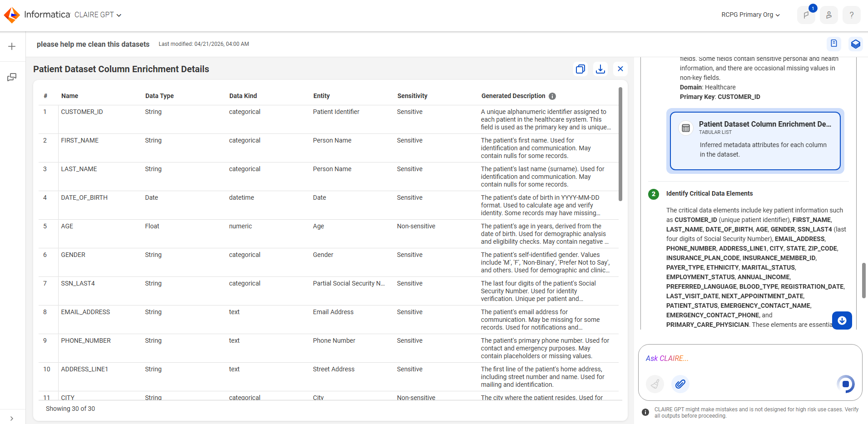
Task: Jump to latest message arrow button
Action: point(842,320)
